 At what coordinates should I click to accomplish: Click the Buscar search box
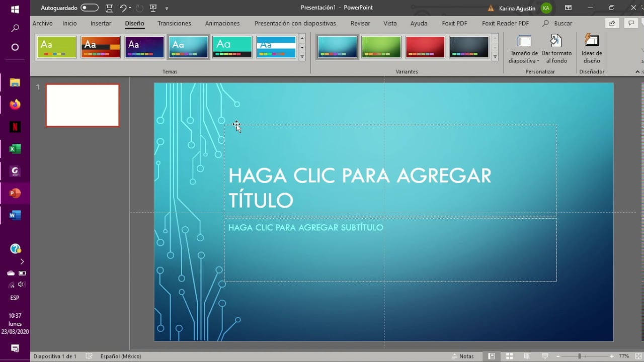click(557, 23)
